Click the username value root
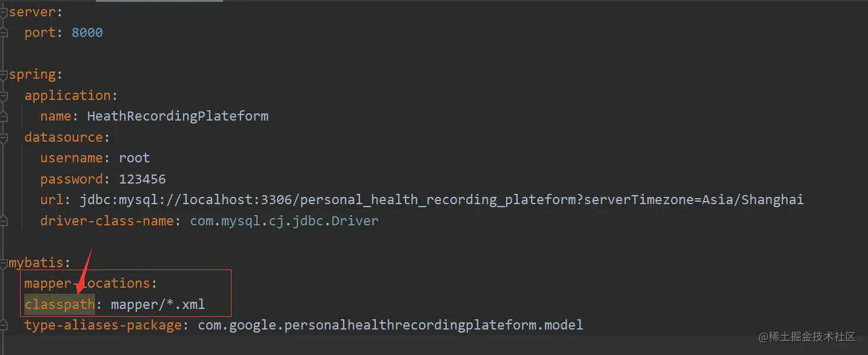 (134, 158)
